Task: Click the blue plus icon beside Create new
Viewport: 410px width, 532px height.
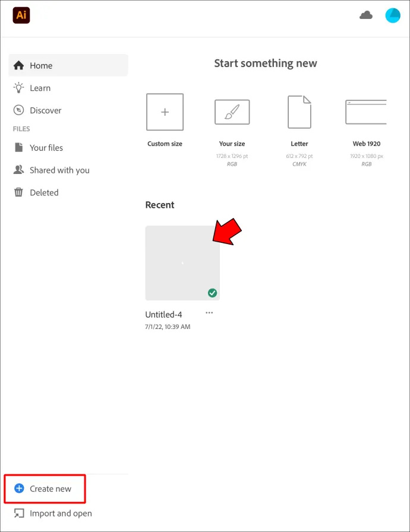Action: tap(19, 488)
